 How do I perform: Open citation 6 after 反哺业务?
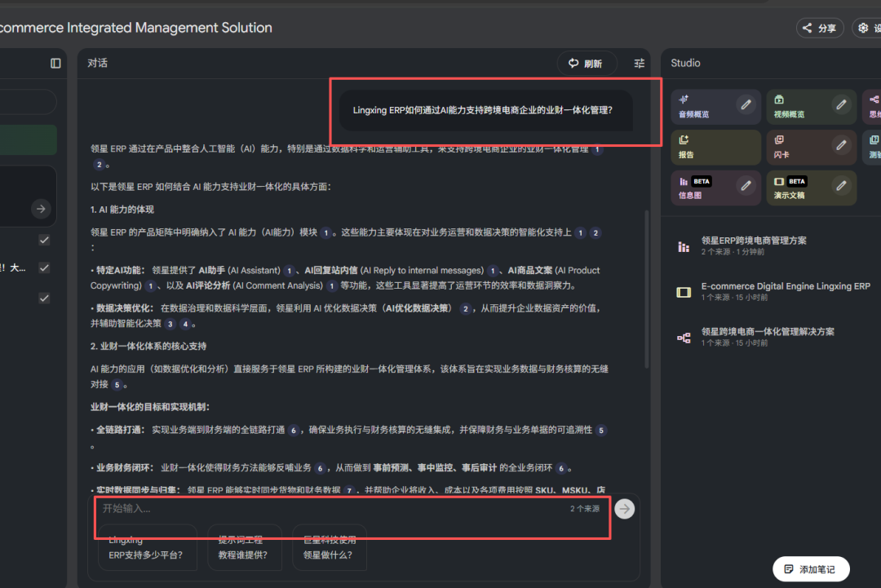pos(320,468)
